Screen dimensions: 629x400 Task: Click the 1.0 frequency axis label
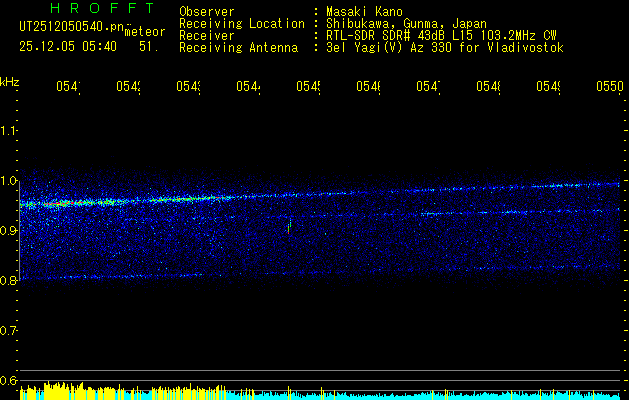(x=8, y=181)
